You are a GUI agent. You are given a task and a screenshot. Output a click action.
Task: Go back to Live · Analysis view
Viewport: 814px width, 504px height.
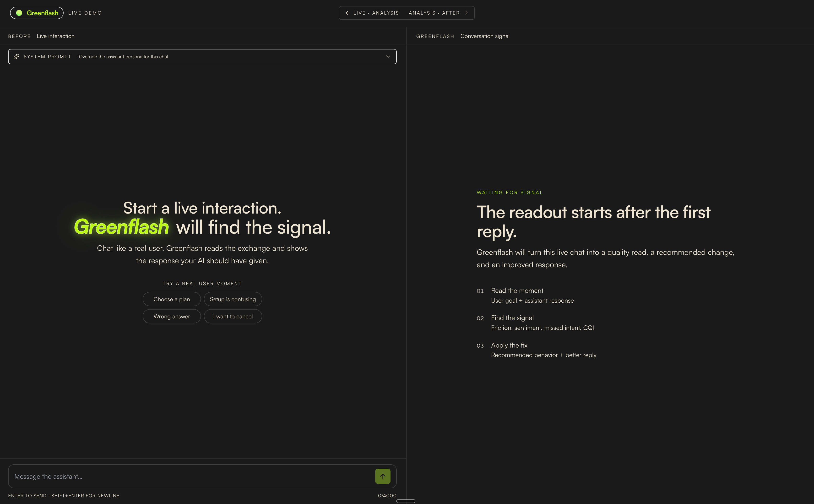point(372,13)
